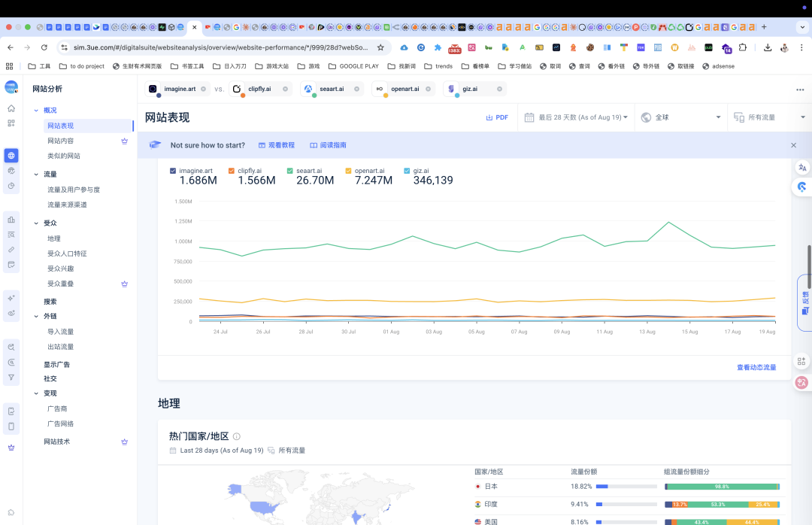Image resolution: width=812 pixels, height=525 pixels.
Task: Open the adsense bookmark
Action: click(x=718, y=66)
